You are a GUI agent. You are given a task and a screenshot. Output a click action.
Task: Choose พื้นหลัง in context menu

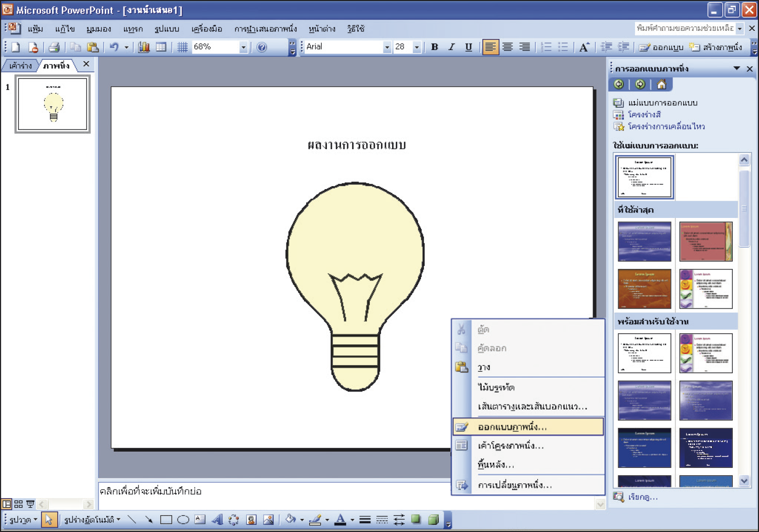(528, 464)
